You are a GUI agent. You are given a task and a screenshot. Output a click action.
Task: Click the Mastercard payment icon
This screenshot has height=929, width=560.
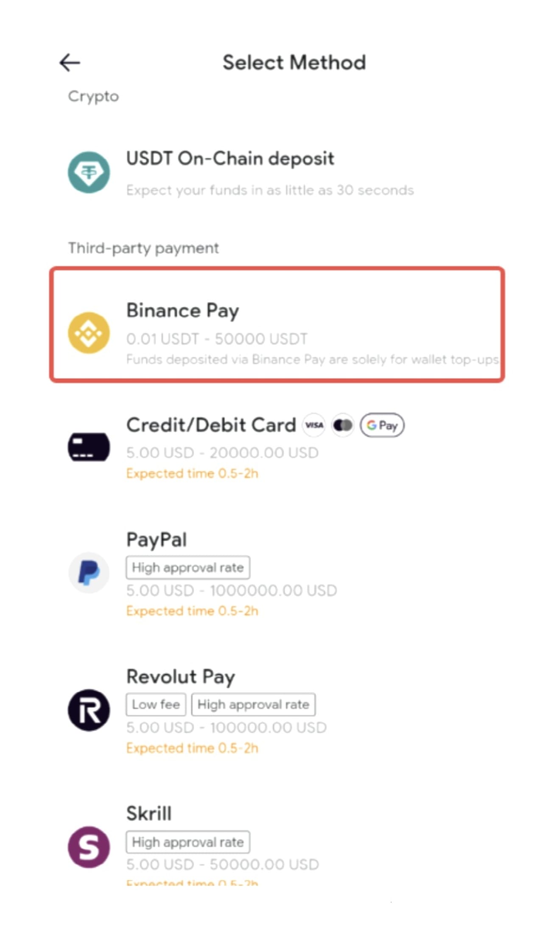click(342, 425)
